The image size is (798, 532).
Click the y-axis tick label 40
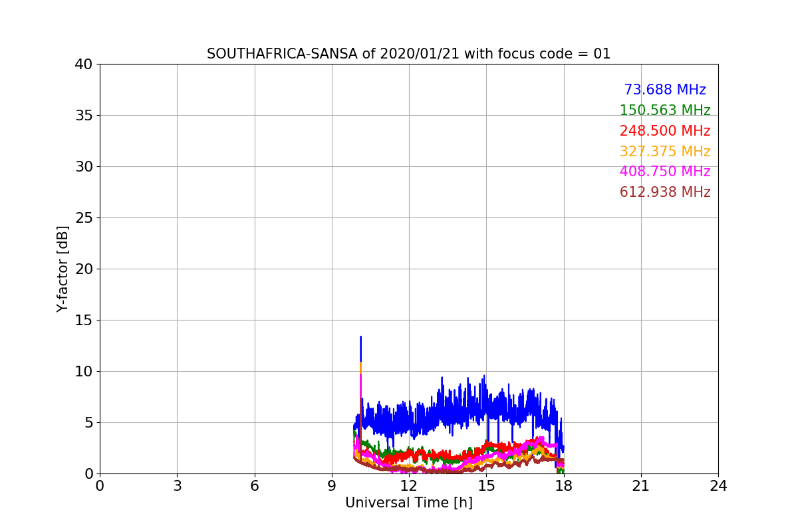(x=84, y=65)
